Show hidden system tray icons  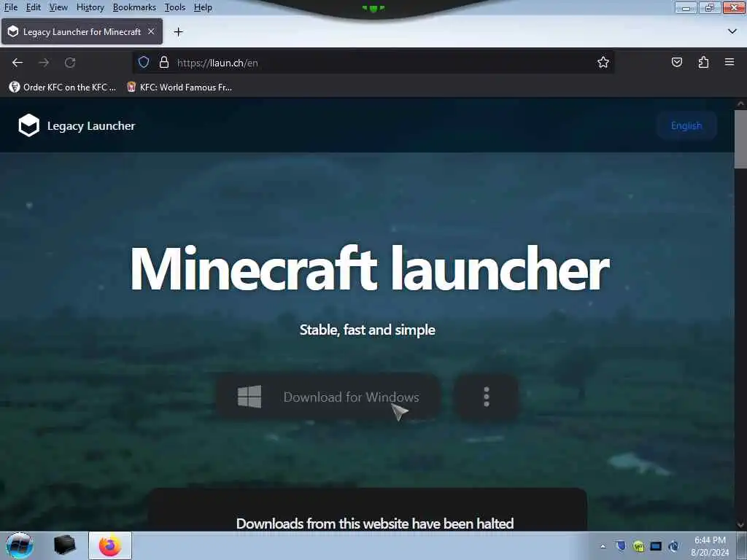coord(603,546)
